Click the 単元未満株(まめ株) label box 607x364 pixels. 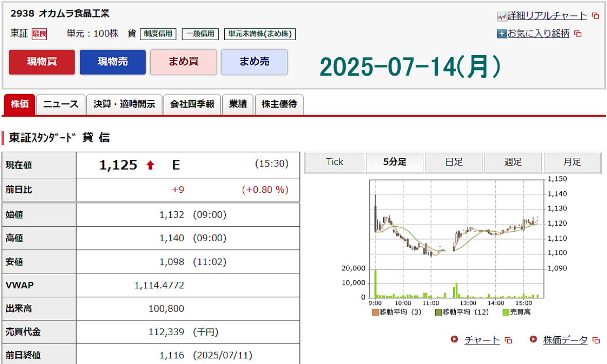(x=260, y=34)
